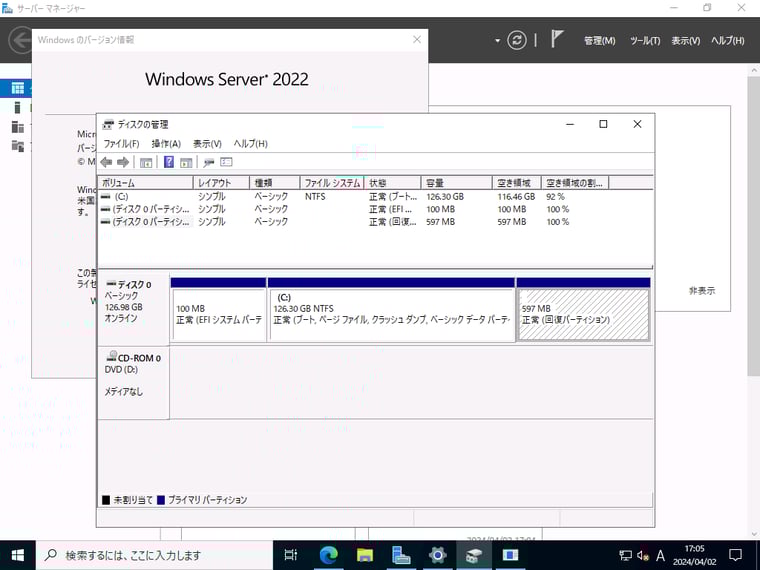Expand the Server Manager breadcrumb dropdown arrow
The image size is (760, 570).
[x=497, y=41]
